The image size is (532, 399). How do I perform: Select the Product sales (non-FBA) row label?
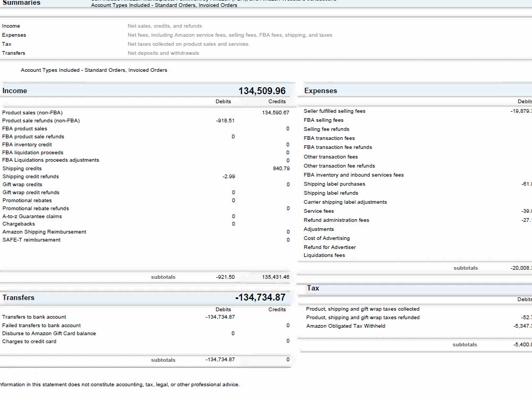tap(32, 113)
